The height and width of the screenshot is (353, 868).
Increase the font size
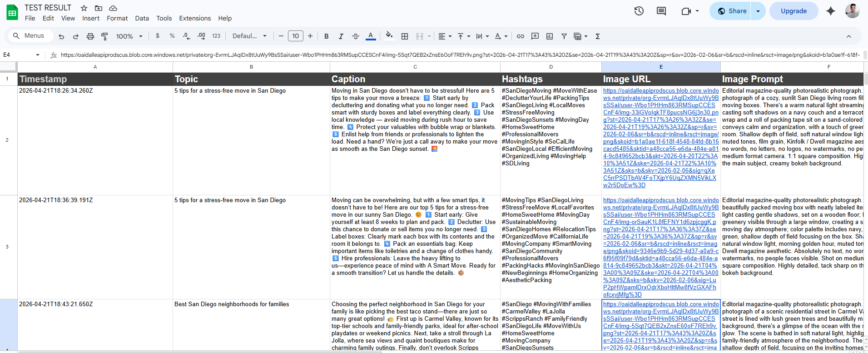coord(310,36)
